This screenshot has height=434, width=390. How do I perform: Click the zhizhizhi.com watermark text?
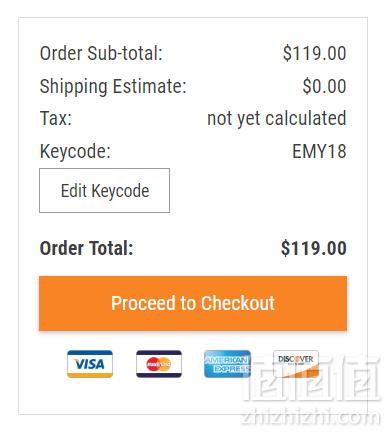tap(310, 417)
